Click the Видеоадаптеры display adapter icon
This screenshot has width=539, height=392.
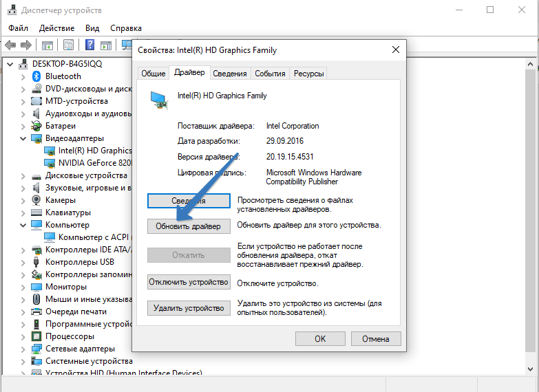[36, 138]
